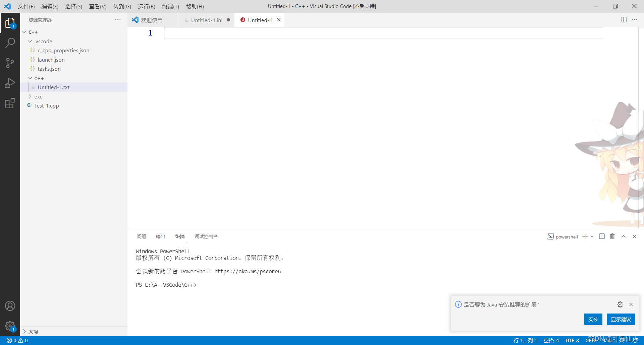Open the 查看(V) menu

98,6
